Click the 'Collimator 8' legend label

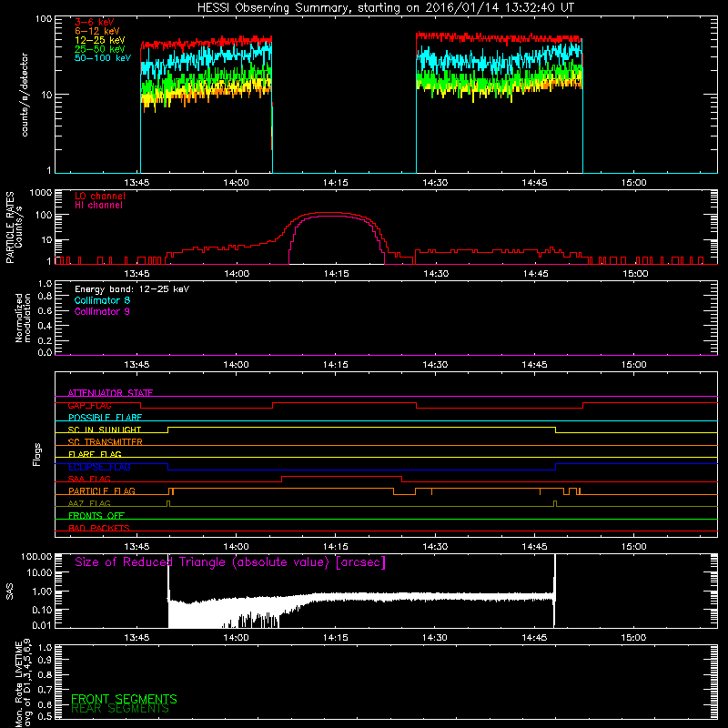(x=102, y=300)
